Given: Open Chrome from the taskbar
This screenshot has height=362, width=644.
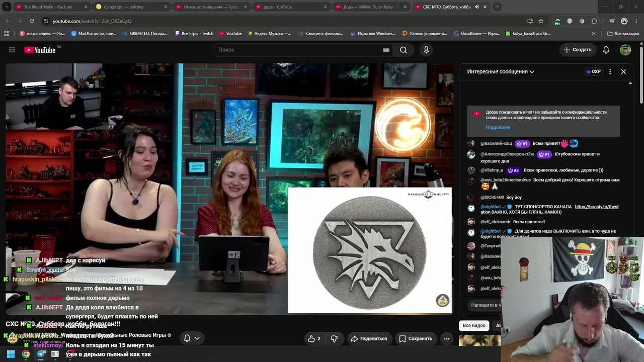Looking at the screenshot, I should pyautogui.click(x=26, y=354).
